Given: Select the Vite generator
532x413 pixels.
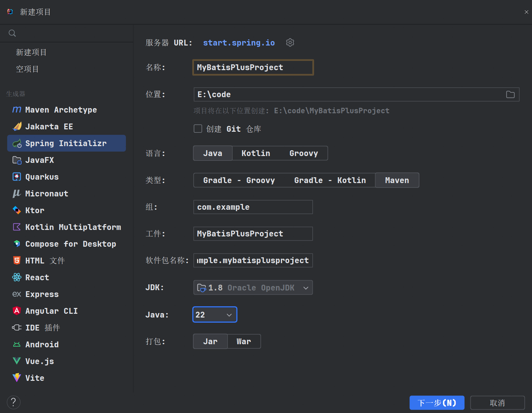Looking at the screenshot, I should click(67, 378).
